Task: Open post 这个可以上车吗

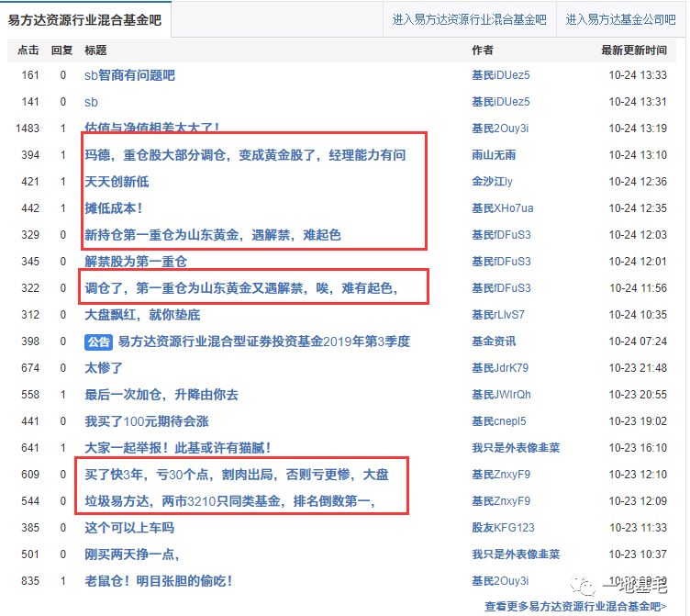Action: [129, 528]
